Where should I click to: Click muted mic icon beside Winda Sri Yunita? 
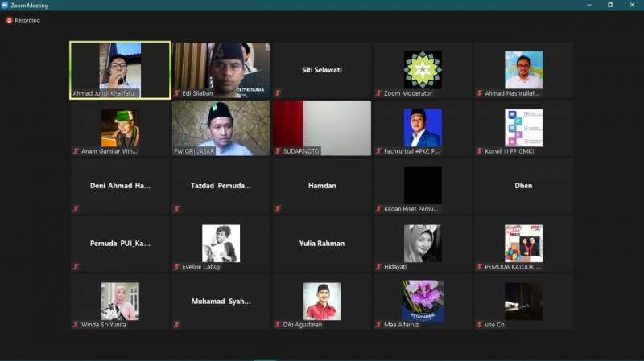76,325
